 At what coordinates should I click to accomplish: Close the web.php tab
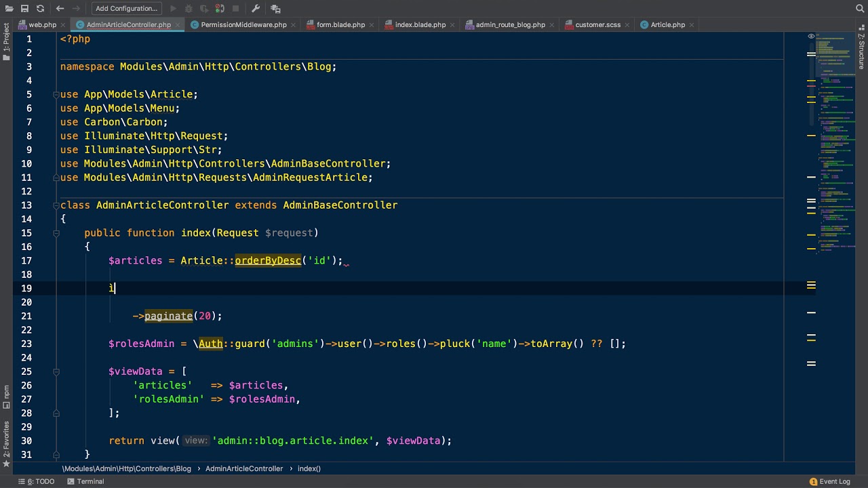point(63,24)
